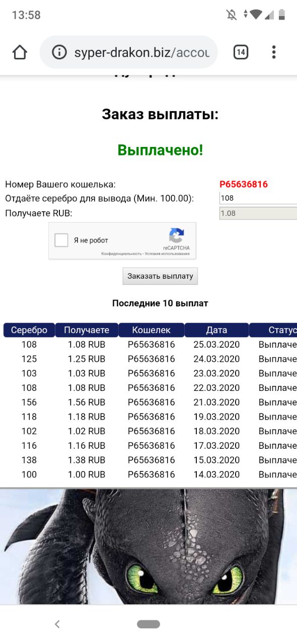This screenshot has width=297, height=644.
Task: Click the "Номер Вашего кошелька:" label
Action: click(x=60, y=184)
